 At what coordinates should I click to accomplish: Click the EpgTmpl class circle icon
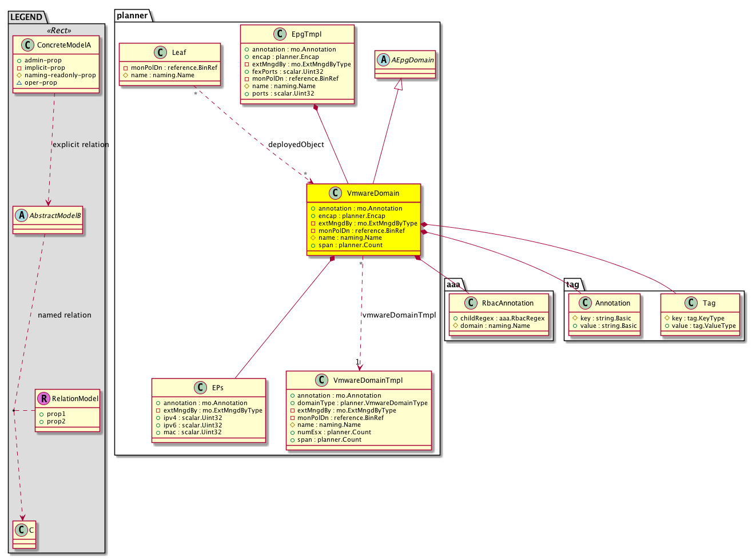click(280, 34)
